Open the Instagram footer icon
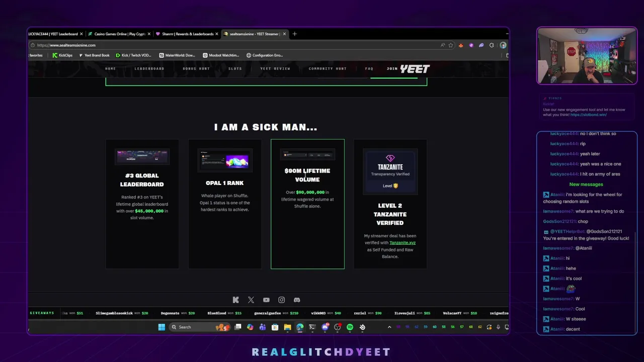644x362 pixels. click(282, 300)
